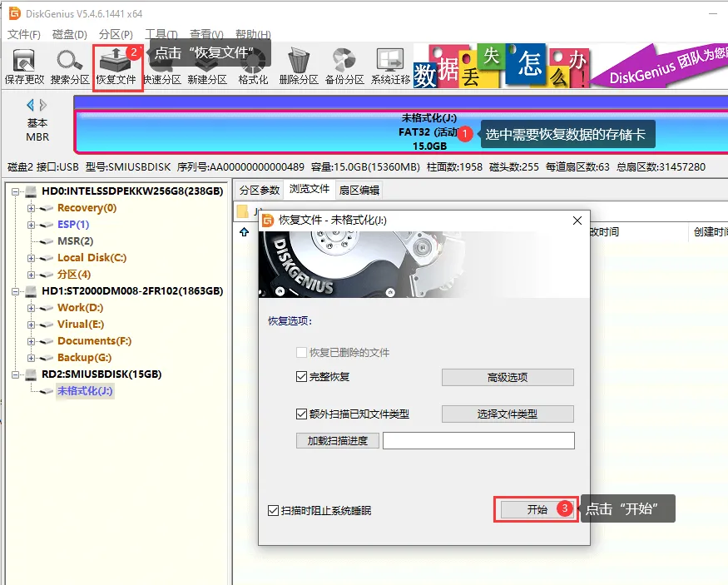728x585 pixels.
Task: Collapse the HD0 INTELSSD disk node
Action: pos(15,191)
